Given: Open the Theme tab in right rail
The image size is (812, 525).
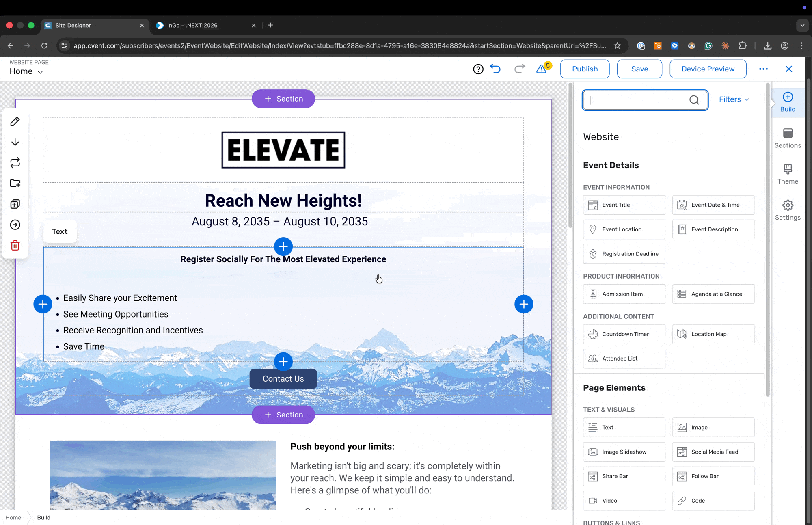Looking at the screenshot, I should [787, 174].
